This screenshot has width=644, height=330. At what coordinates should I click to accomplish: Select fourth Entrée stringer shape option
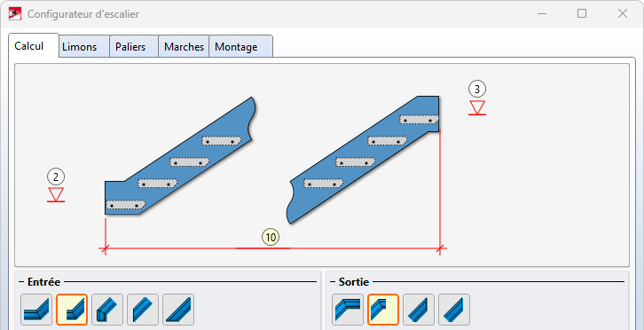coord(143,310)
